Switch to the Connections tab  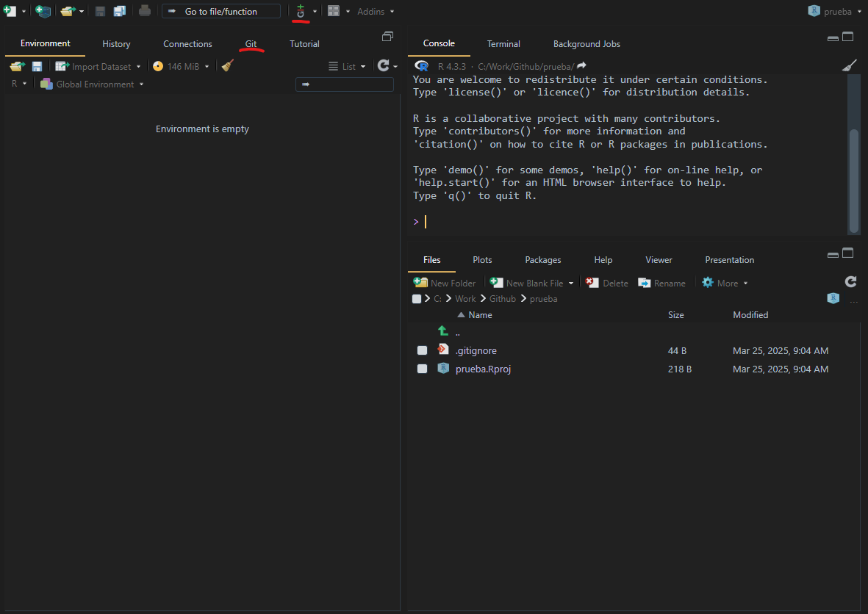(x=187, y=43)
